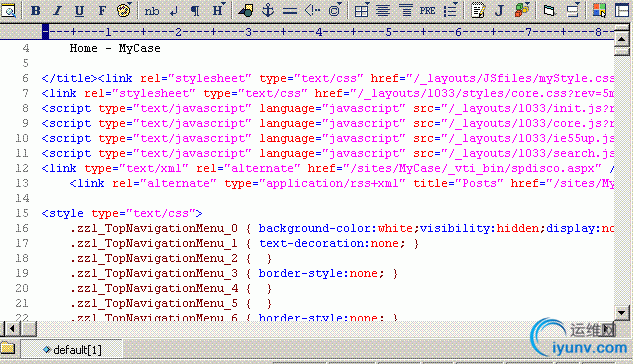Apply center alignment icon

pos(383,10)
